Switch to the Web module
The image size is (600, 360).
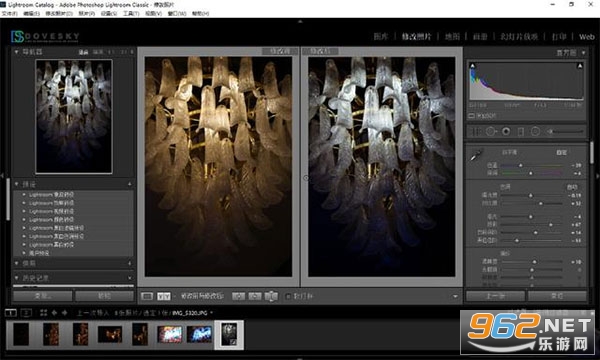tap(587, 37)
